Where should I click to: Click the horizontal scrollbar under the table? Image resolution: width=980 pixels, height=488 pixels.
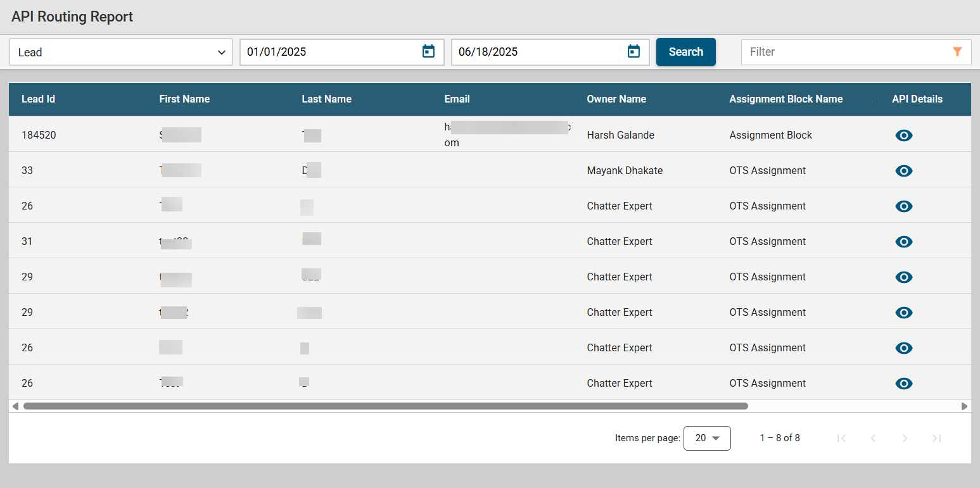(380, 406)
